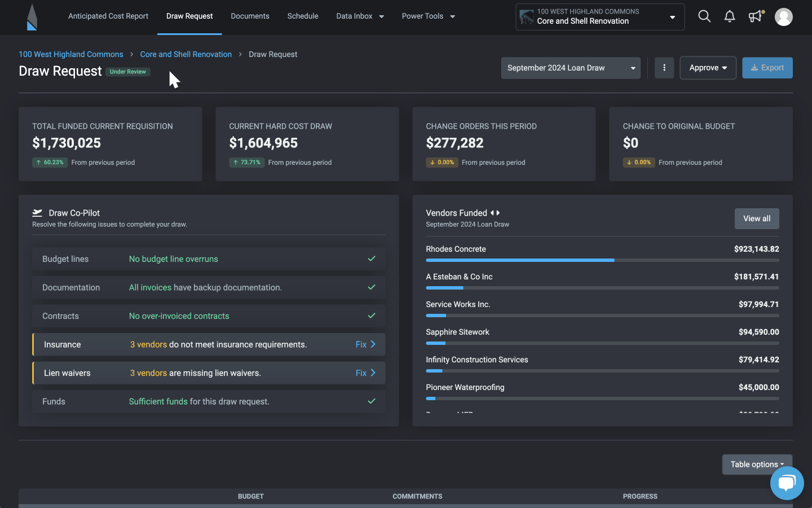Click the 3 vendors insurance link
Viewport: 812px width, 508px height.
[148, 344]
